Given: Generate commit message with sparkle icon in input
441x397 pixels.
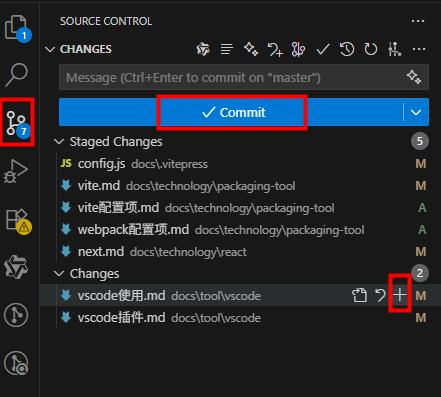Looking at the screenshot, I should click(414, 77).
